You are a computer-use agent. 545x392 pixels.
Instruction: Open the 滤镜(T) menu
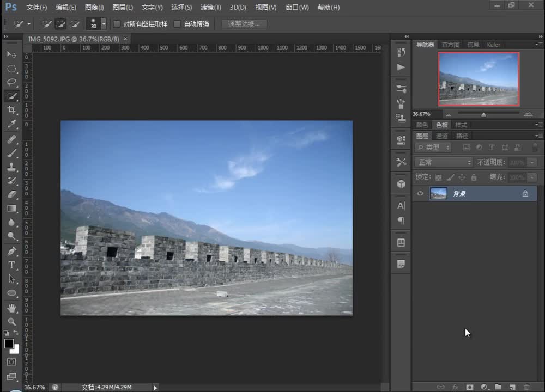point(211,8)
